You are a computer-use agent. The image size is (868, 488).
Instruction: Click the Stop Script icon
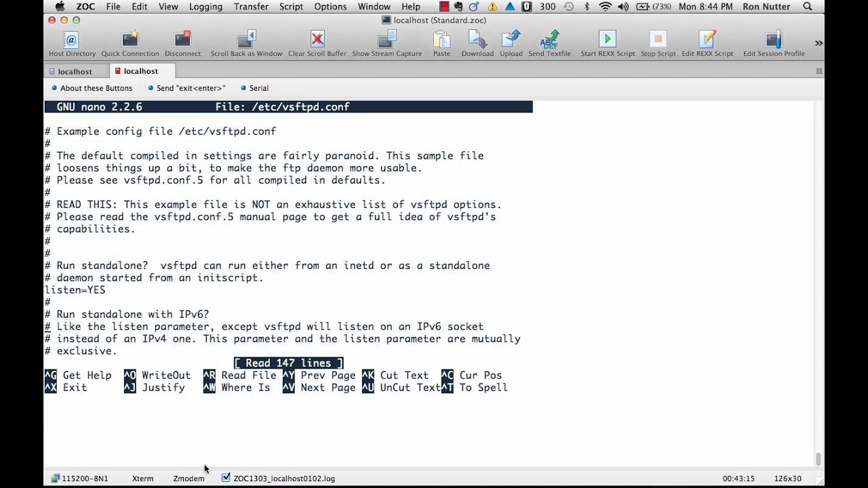(x=658, y=43)
